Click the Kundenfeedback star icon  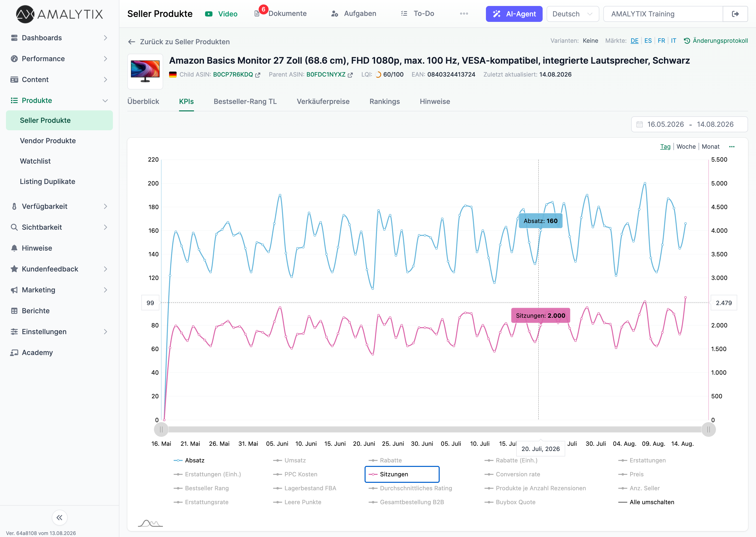pos(14,269)
